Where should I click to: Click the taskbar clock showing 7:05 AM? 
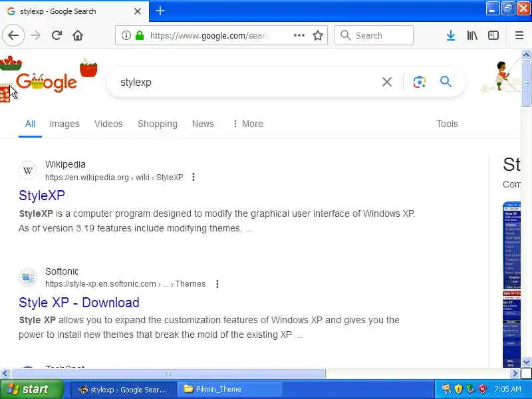point(507,389)
